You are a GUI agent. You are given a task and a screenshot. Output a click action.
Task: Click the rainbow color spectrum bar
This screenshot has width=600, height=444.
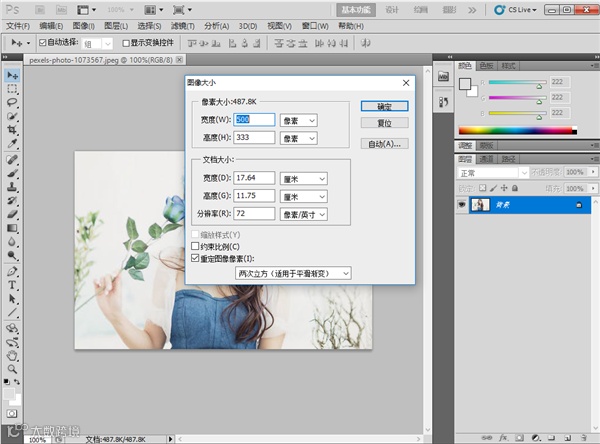[518, 131]
